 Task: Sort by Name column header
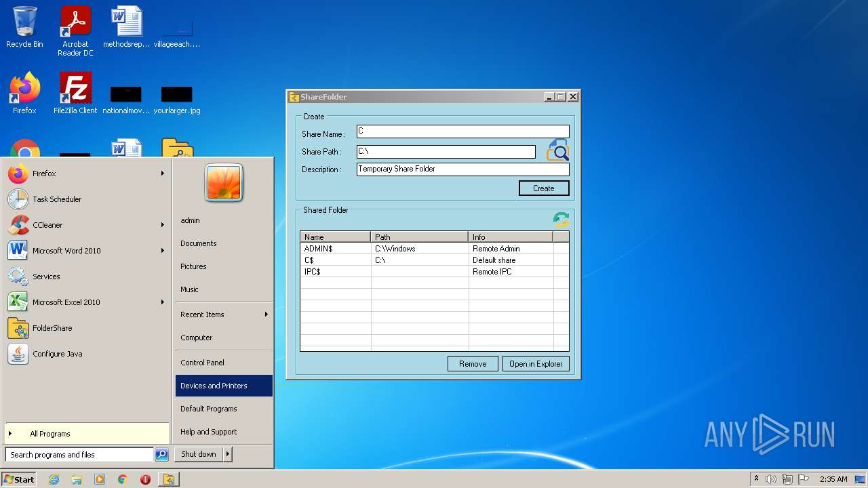[336, 237]
